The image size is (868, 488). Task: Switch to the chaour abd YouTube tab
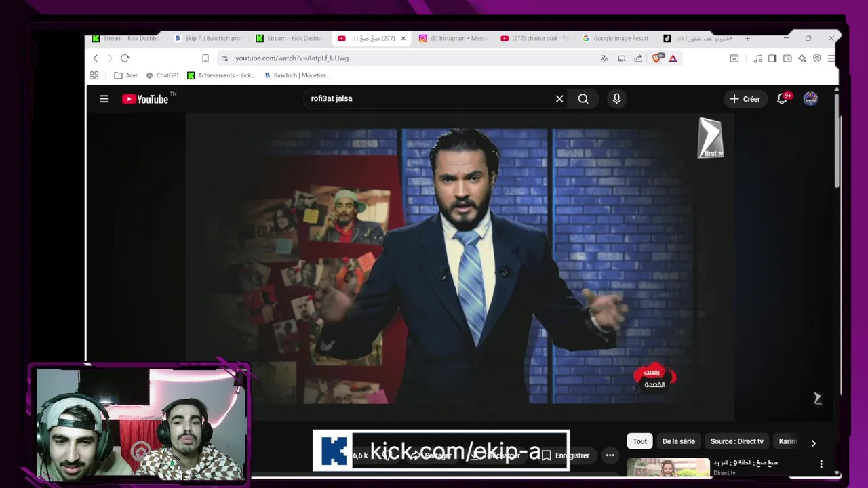[535, 39]
